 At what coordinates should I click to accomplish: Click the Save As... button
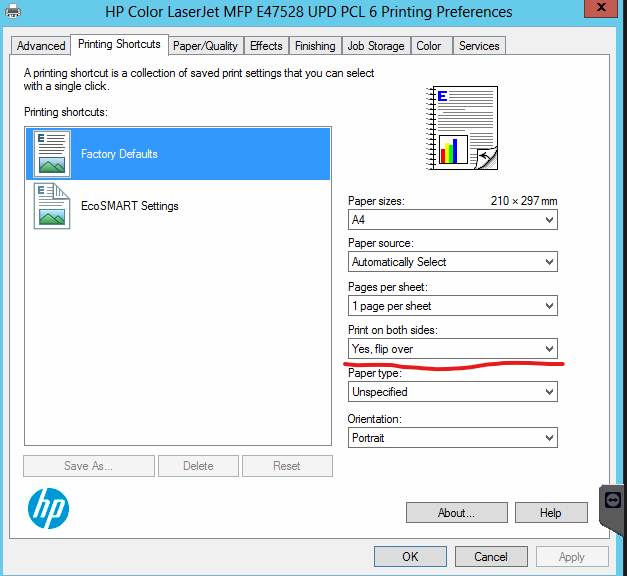[89, 466]
